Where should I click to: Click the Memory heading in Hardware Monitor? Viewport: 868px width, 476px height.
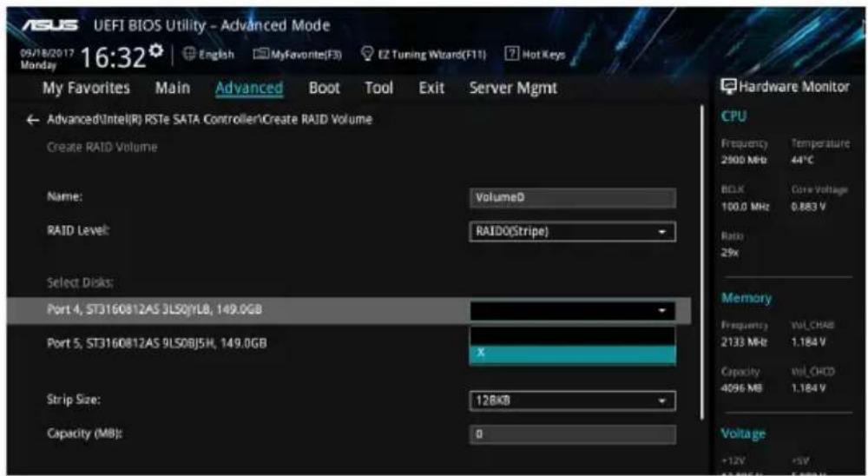click(746, 298)
